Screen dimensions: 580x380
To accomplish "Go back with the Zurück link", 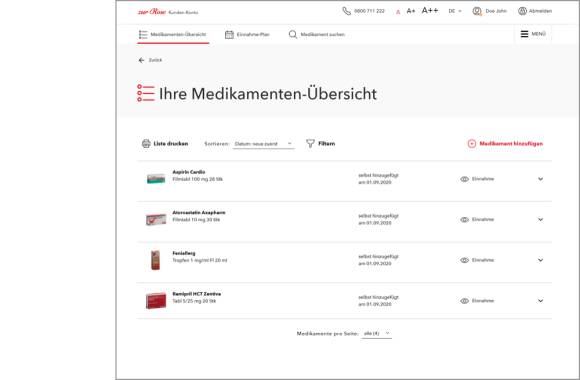I will (150, 60).
